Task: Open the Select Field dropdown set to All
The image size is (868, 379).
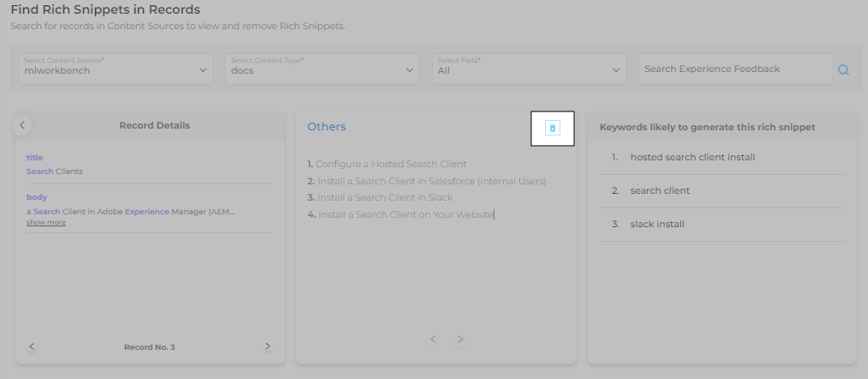Action: coord(529,69)
